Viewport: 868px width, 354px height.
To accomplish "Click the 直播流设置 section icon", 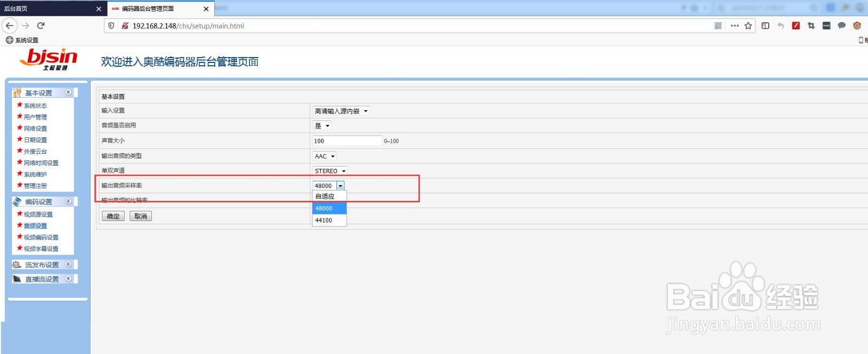I will (17, 279).
